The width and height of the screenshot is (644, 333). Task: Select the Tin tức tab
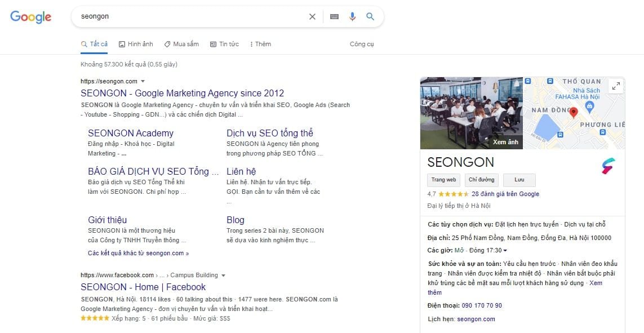pos(224,44)
